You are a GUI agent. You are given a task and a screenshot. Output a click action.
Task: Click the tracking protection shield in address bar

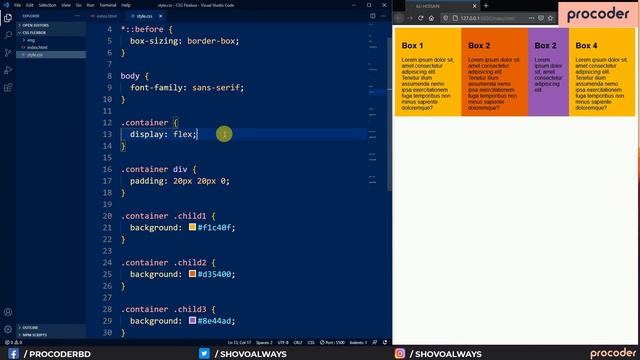(x=446, y=18)
